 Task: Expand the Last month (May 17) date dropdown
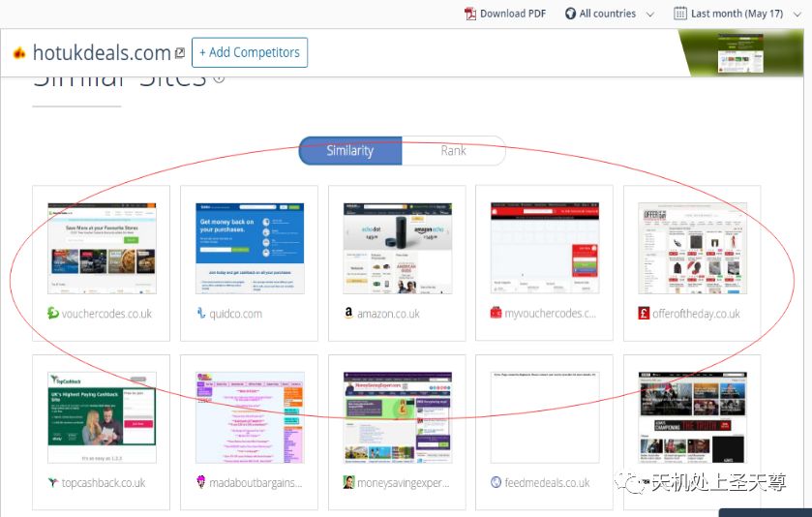click(797, 15)
